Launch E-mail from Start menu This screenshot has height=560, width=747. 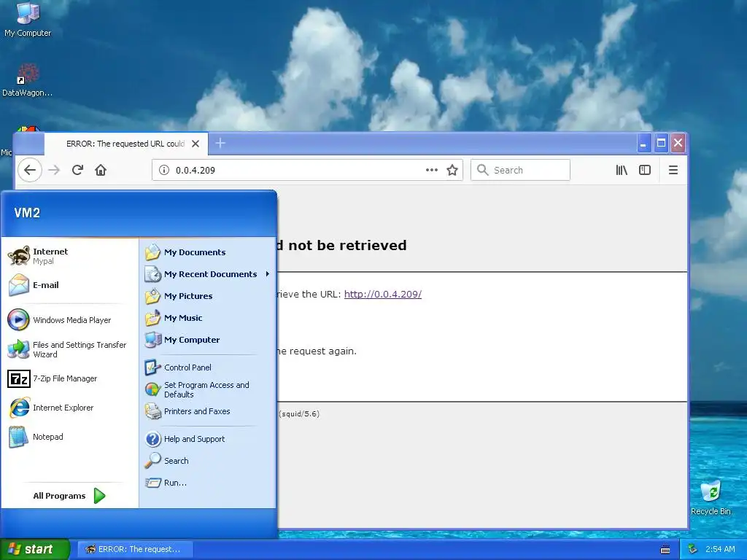[x=69, y=285]
